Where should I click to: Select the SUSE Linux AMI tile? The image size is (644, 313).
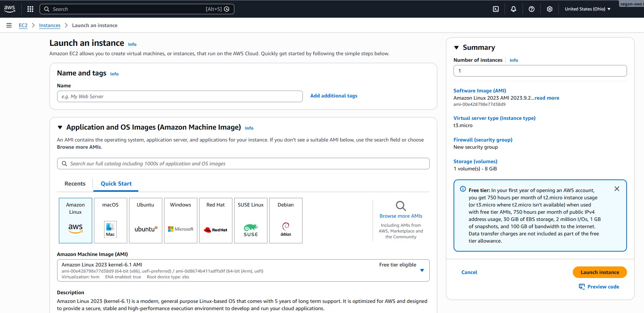tap(251, 221)
